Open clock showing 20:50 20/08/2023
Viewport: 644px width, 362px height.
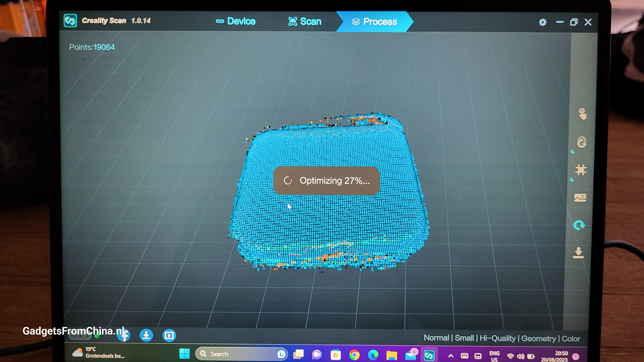click(x=555, y=356)
